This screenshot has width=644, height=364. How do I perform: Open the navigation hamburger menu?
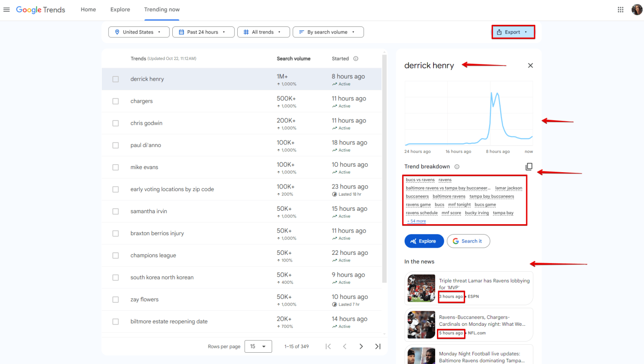(6, 10)
